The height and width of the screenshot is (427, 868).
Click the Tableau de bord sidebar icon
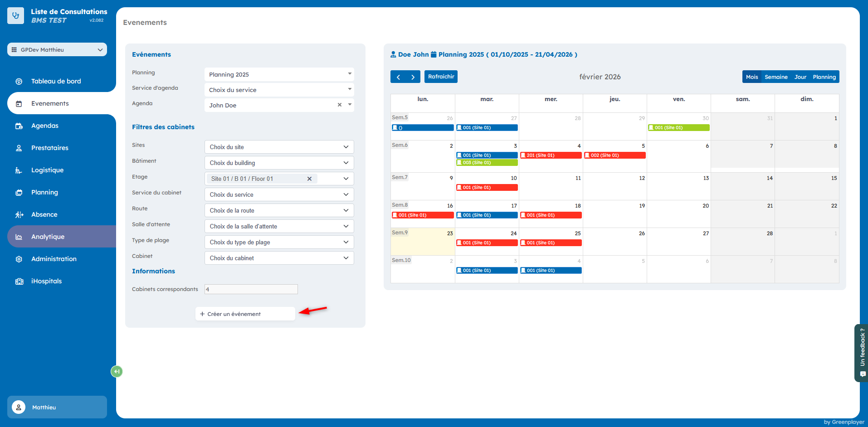click(19, 82)
